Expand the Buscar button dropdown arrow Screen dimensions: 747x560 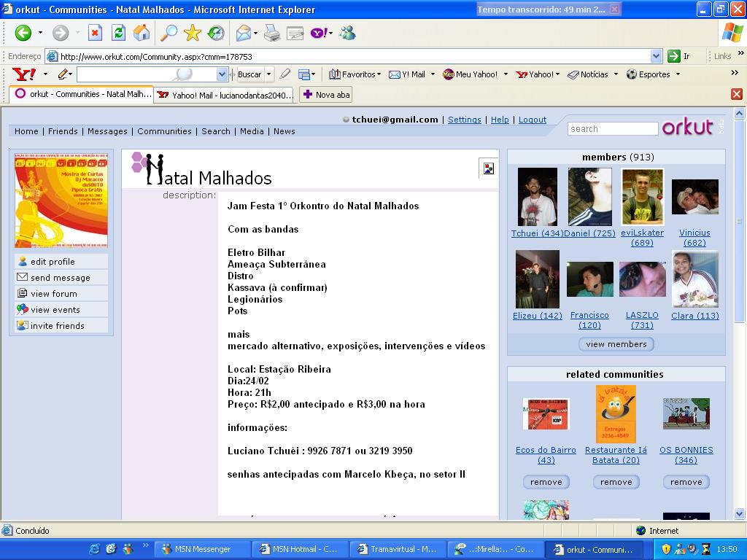pyautogui.click(x=268, y=74)
